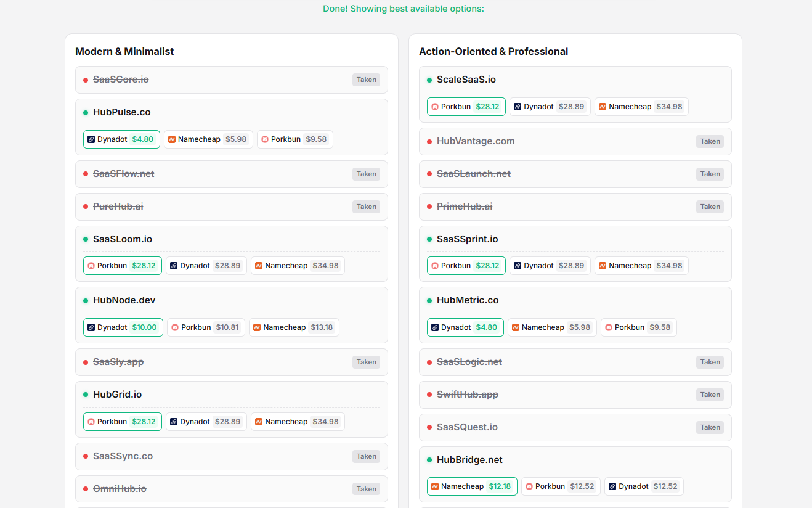The height and width of the screenshot is (508, 812).
Task: Click green availability dot beside HubPulse.co
Action: coord(86,113)
